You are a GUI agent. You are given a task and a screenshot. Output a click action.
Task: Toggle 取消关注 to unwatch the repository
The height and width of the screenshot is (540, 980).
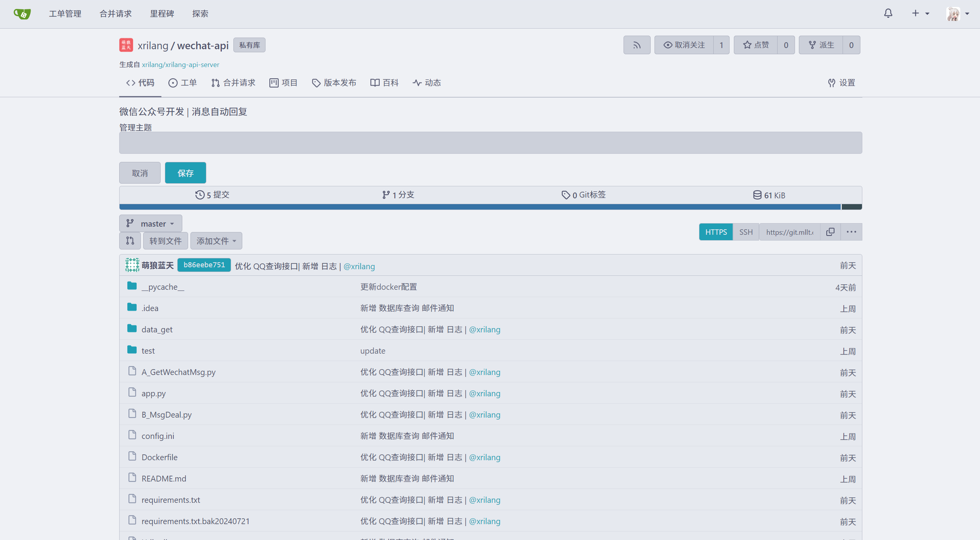click(685, 45)
